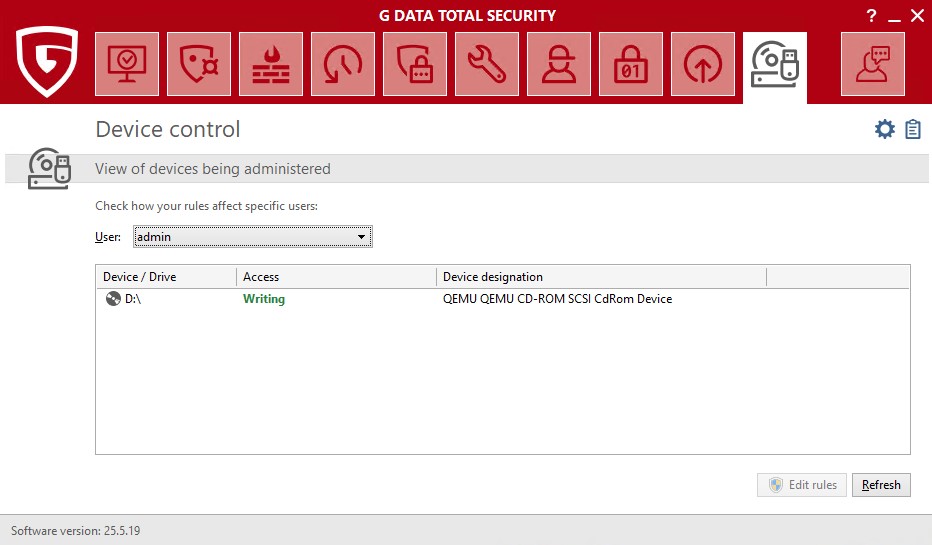
Task: Open the Parental controls person icon
Action: pos(559,64)
